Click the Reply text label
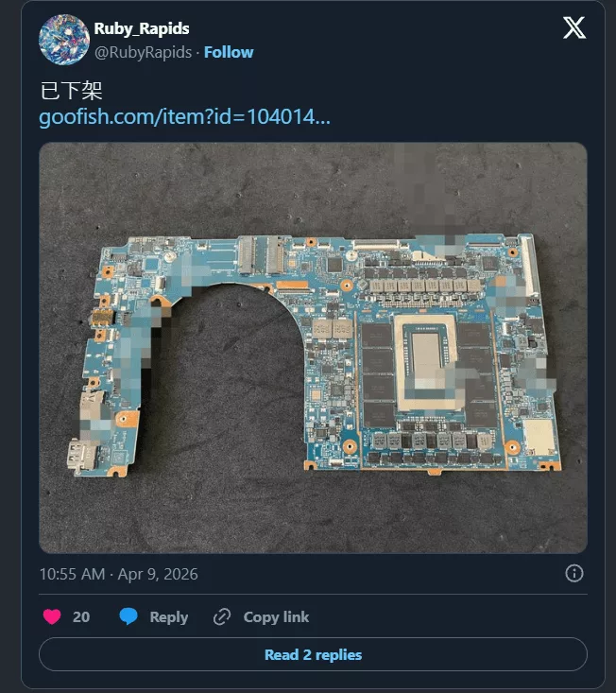This screenshot has height=693, width=616. [x=169, y=617]
